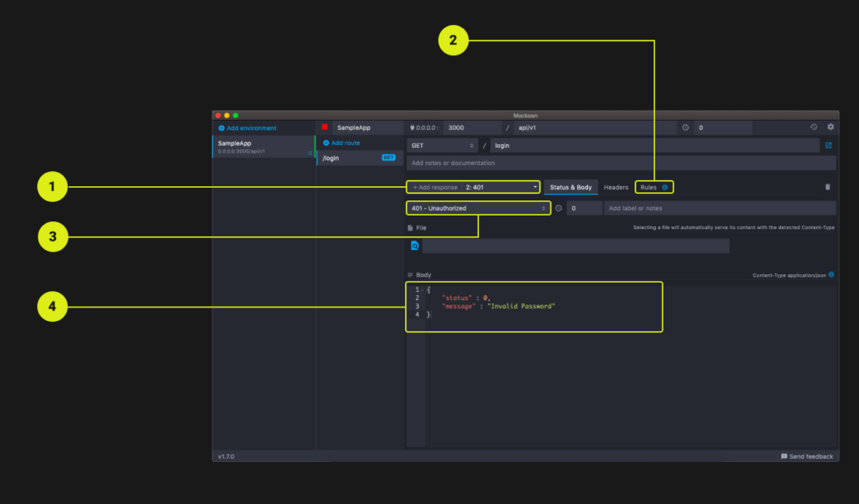The height and width of the screenshot is (504, 859).
Task: Browse for a file with the blue file-search icon
Action: 414,246
